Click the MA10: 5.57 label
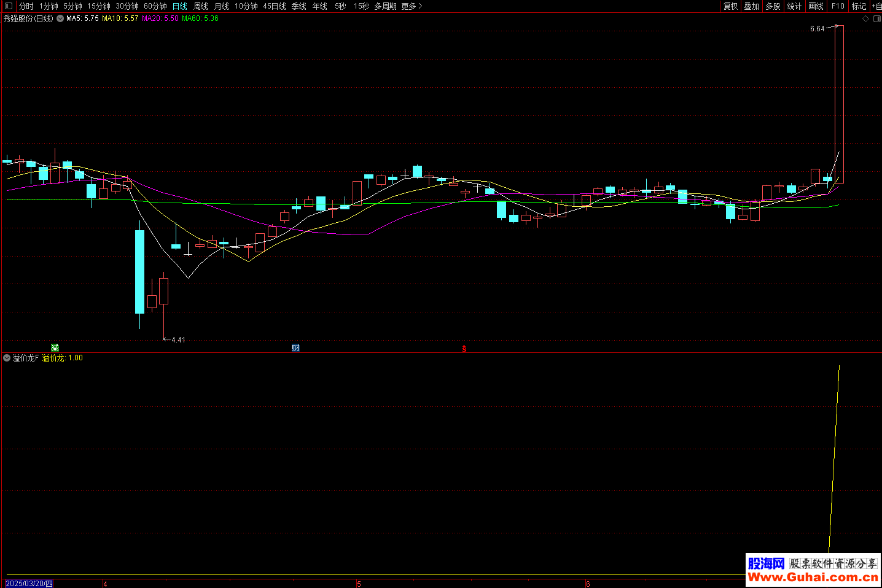 [x=120, y=18]
